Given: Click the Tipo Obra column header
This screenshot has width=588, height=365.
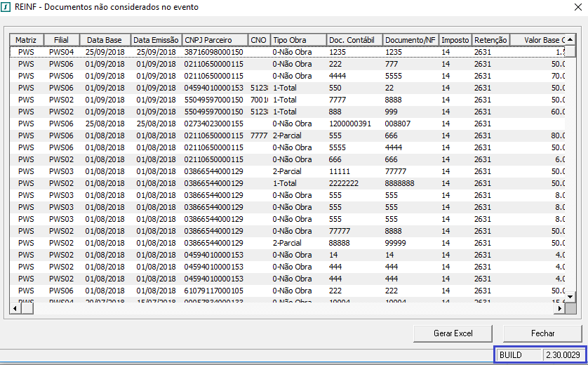Looking at the screenshot, I should [298, 40].
